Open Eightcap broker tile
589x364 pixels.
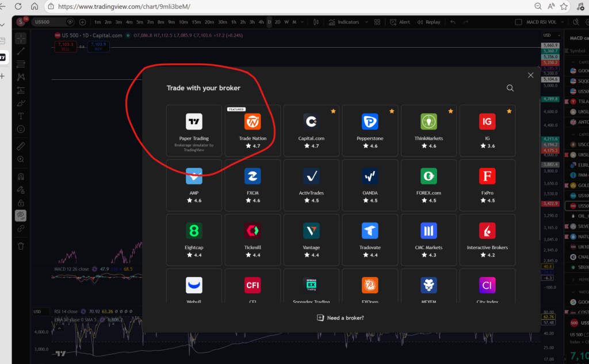point(194,240)
